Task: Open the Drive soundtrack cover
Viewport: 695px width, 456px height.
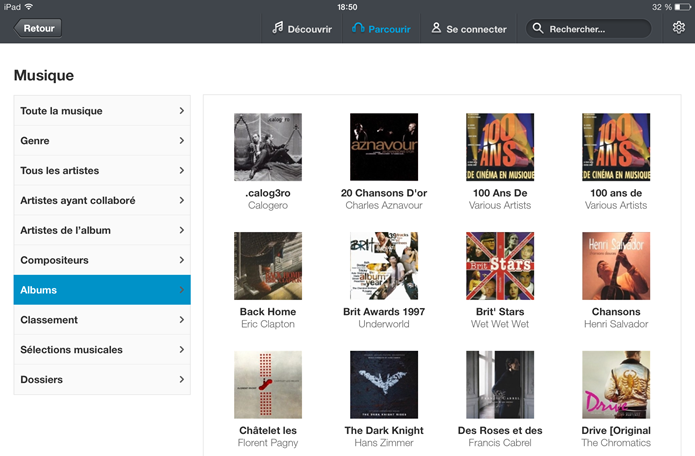Action: pyautogui.click(x=616, y=385)
